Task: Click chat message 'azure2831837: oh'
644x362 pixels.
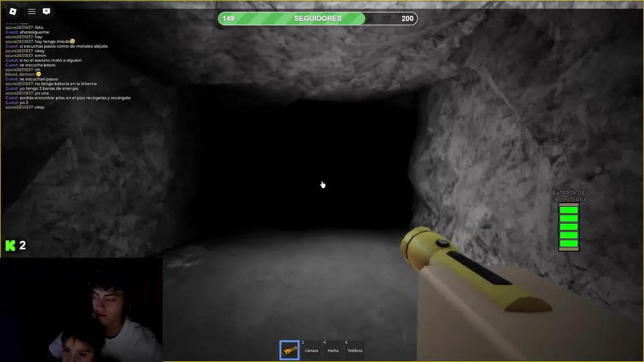Action: tap(23, 69)
